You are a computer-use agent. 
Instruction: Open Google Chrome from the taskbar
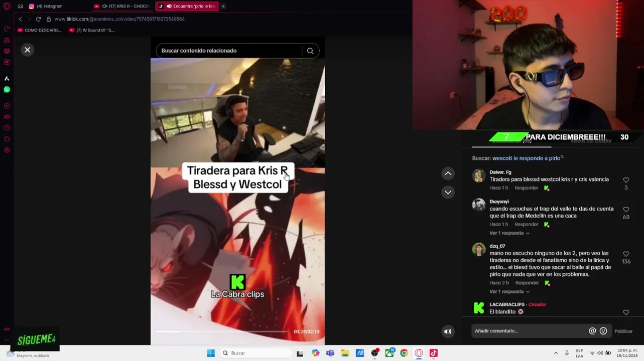tap(404, 353)
